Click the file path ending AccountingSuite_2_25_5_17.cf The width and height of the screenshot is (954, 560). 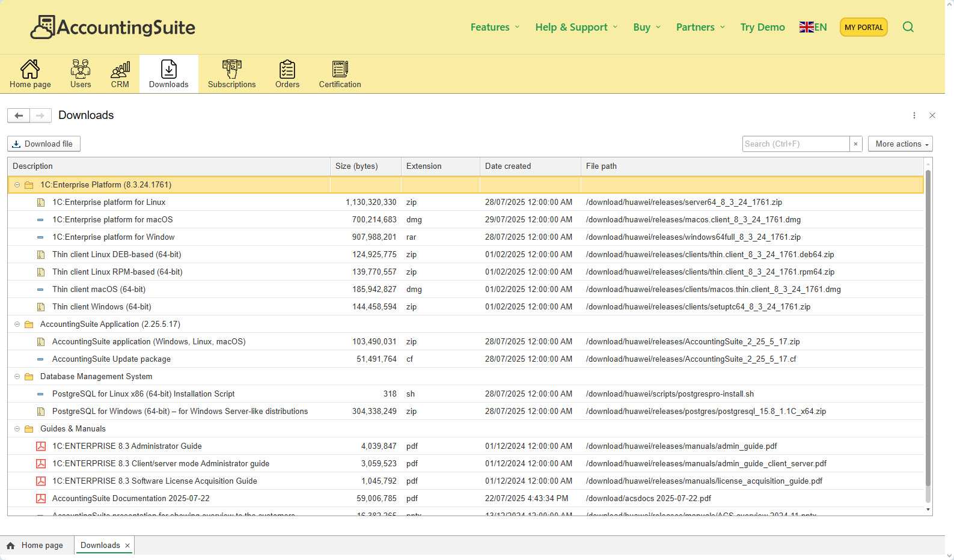tap(691, 359)
